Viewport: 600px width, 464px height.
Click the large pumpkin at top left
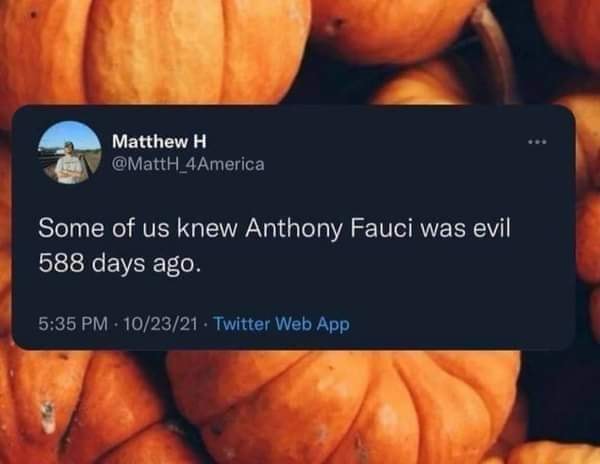pyautogui.click(x=150, y=45)
